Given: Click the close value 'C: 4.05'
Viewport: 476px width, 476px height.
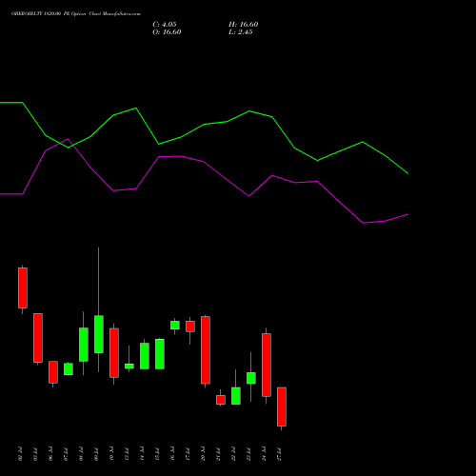Looking at the screenshot, I should (165, 25).
